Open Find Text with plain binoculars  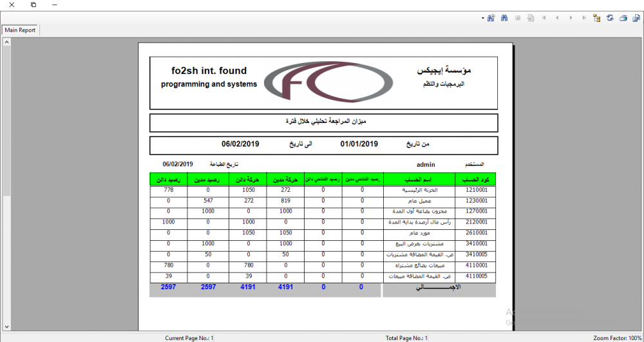coord(504,18)
